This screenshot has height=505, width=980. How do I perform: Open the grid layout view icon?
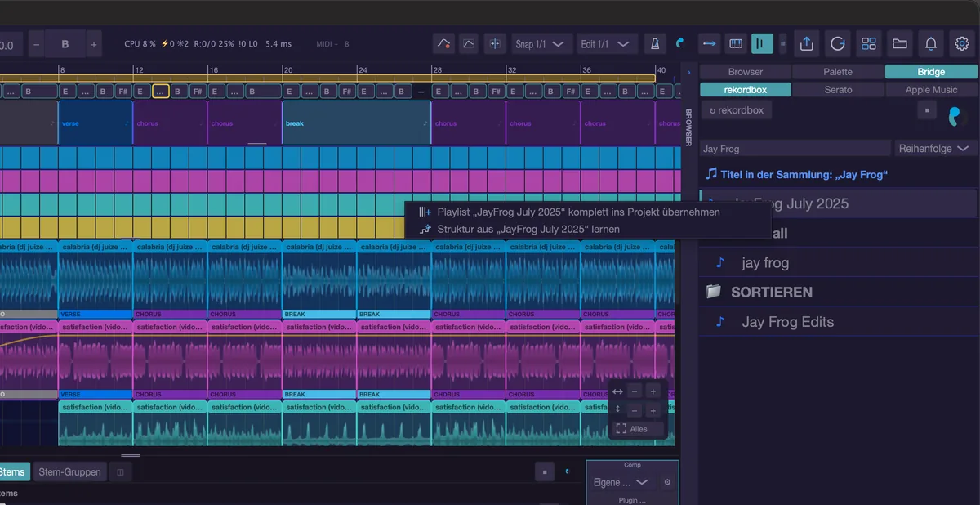pyautogui.click(x=869, y=44)
